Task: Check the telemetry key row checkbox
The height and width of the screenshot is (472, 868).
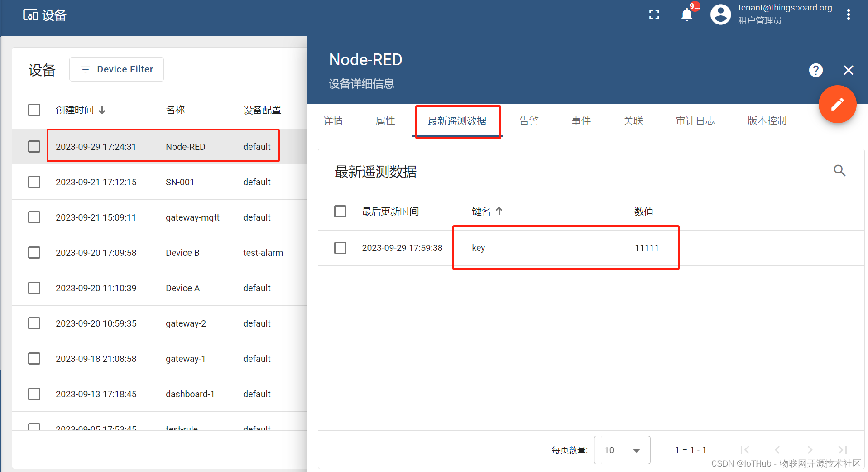Action: 340,248
